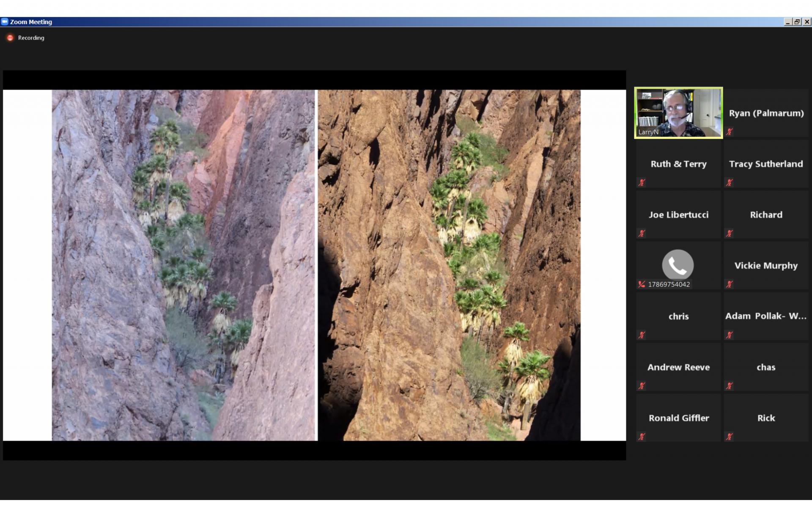This screenshot has height=517, width=812.
Task: Click muted mic icon on Tracy Sutherland
Action: 729,183
